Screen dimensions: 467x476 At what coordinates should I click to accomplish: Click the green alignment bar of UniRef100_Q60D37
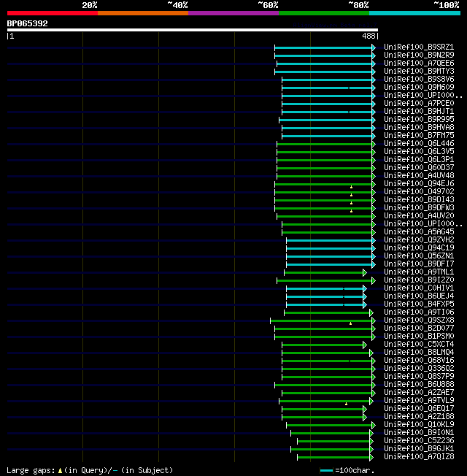(325, 168)
